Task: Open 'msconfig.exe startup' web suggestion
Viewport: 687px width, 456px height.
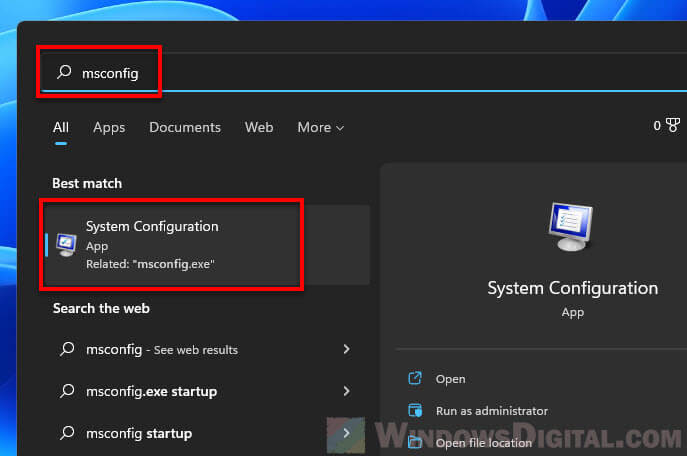Action: coord(152,391)
